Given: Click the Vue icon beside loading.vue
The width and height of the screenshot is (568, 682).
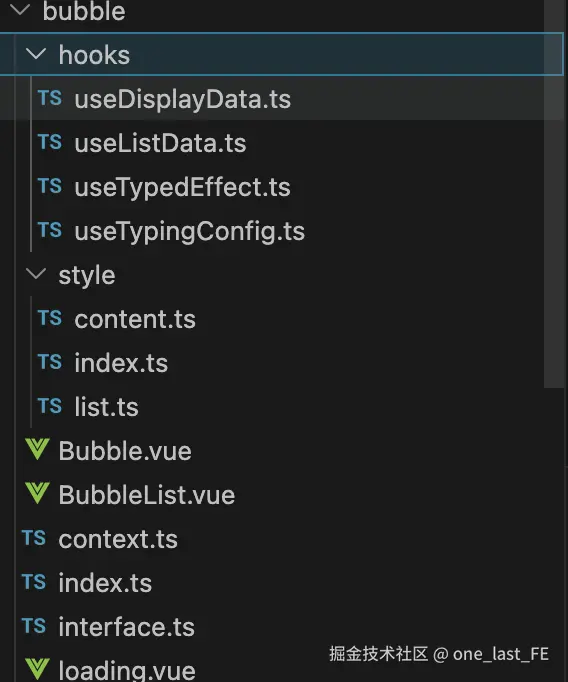Looking at the screenshot, I should point(37,669).
